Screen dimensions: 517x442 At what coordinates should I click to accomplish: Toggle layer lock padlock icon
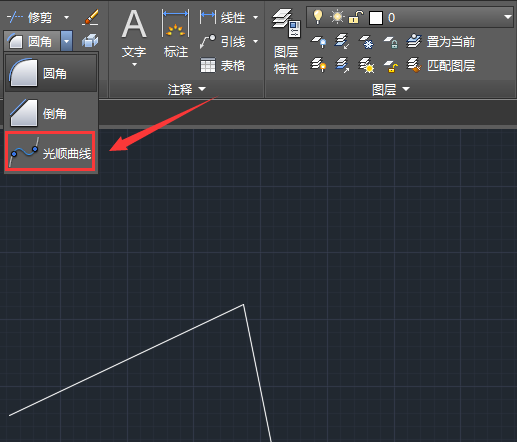356,17
